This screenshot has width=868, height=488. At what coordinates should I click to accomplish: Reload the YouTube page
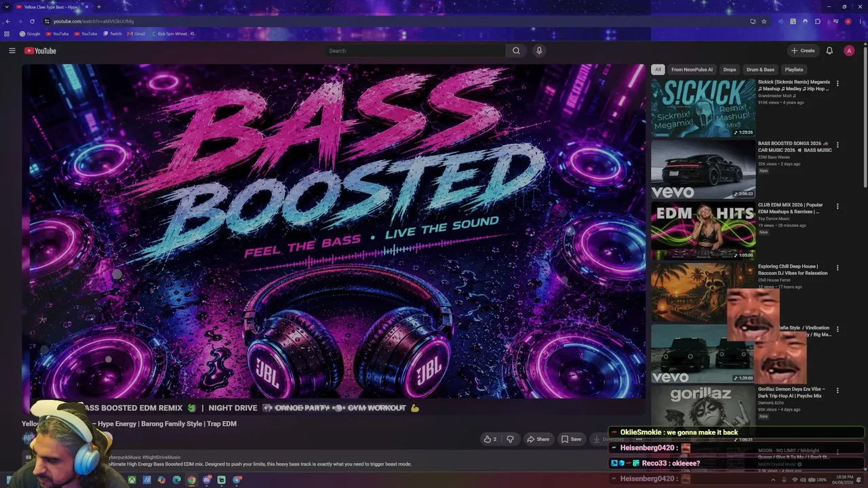pos(32,21)
